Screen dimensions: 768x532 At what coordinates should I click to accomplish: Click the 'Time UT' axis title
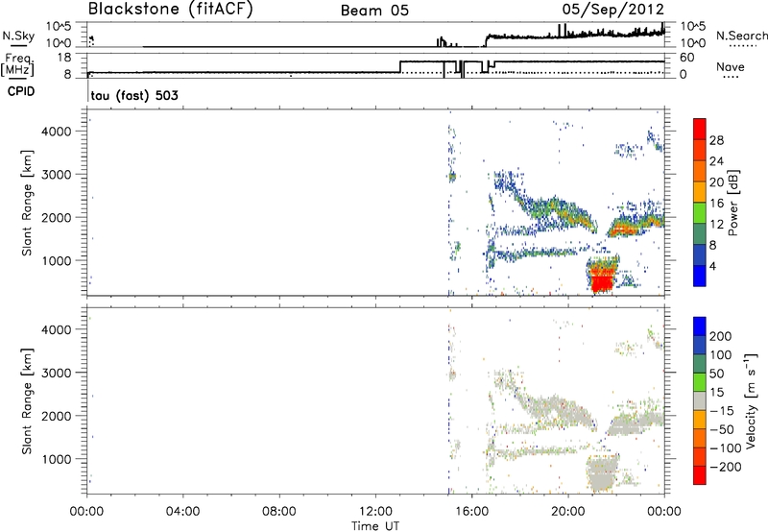point(375,526)
